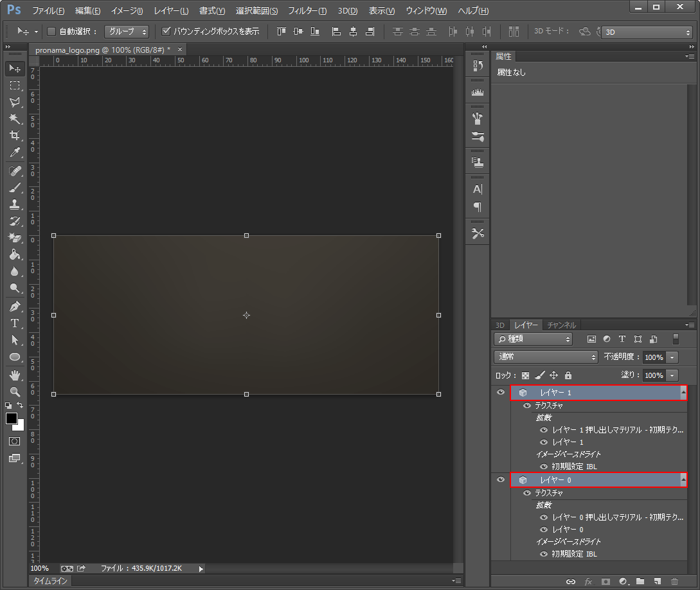Open the グループ auto-select dropdown
Image resolution: width=700 pixels, height=590 pixels.
[x=127, y=31]
